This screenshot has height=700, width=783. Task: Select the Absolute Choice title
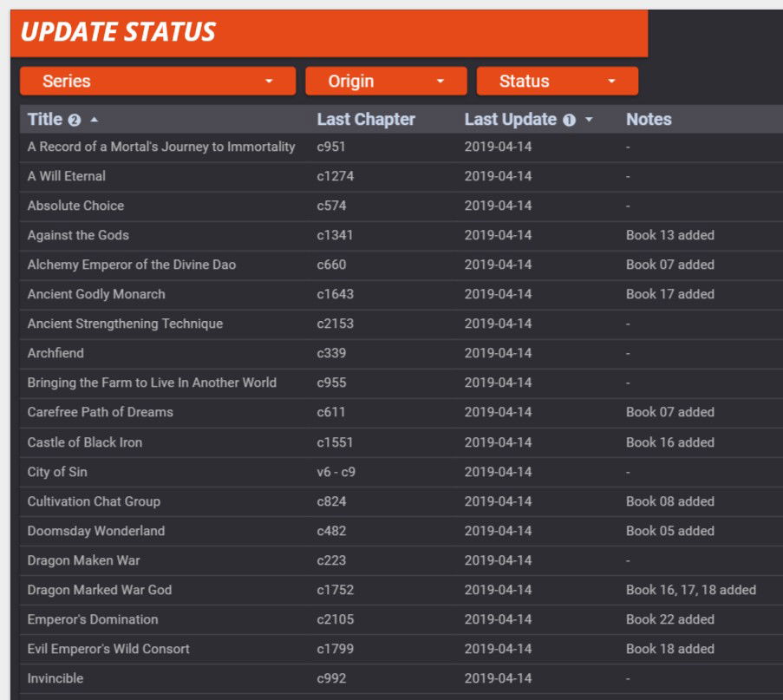(x=75, y=206)
